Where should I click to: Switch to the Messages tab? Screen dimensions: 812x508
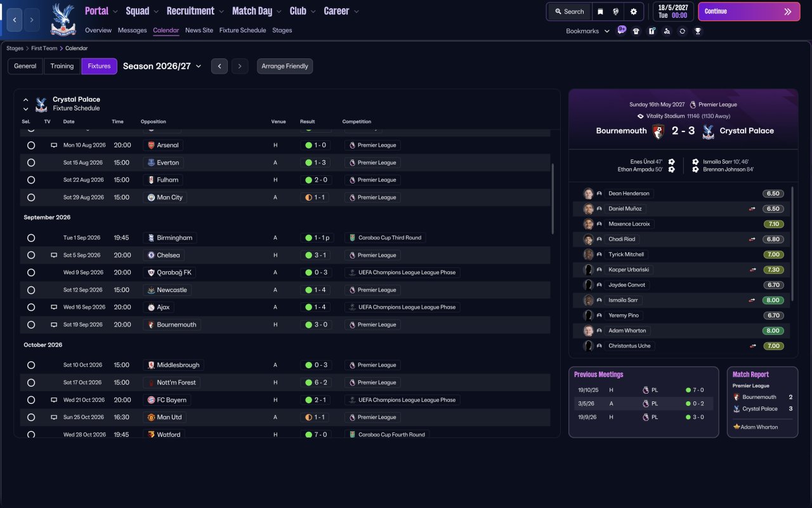coord(132,30)
